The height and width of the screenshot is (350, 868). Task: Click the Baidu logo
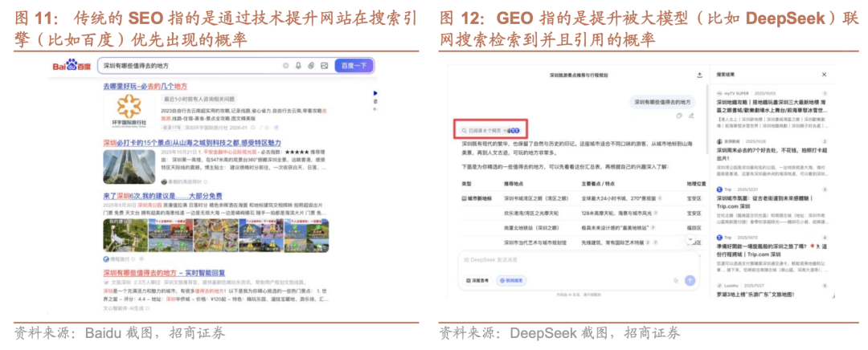[72, 66]
